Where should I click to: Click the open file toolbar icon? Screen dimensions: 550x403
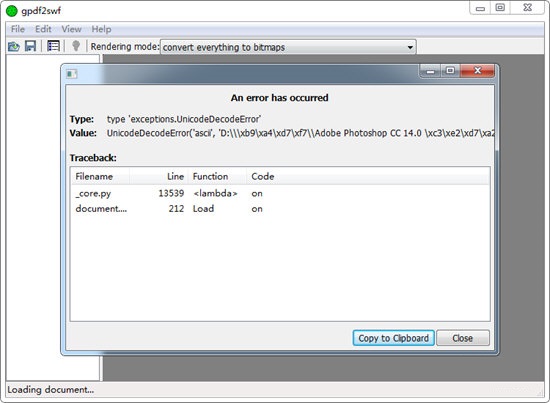click(x=14, y=46)
